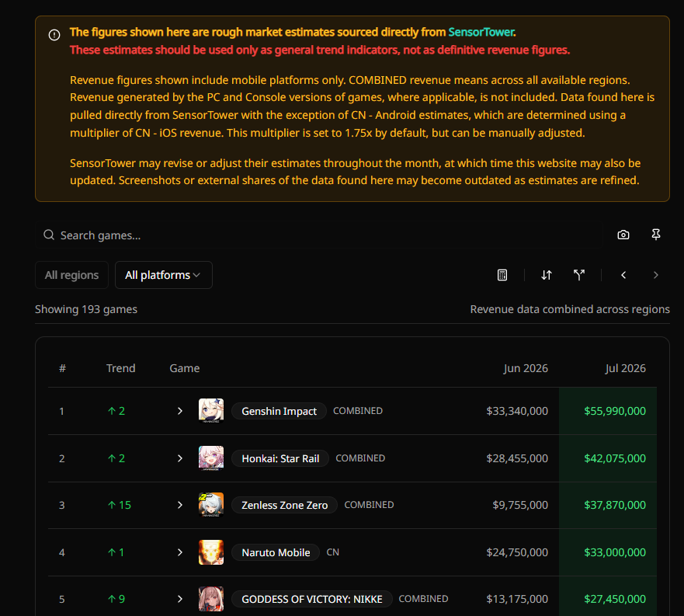The width and height of the screenshot is (684, 616).
Task: Click the Game column header
Action: click(x=185, y=368)
